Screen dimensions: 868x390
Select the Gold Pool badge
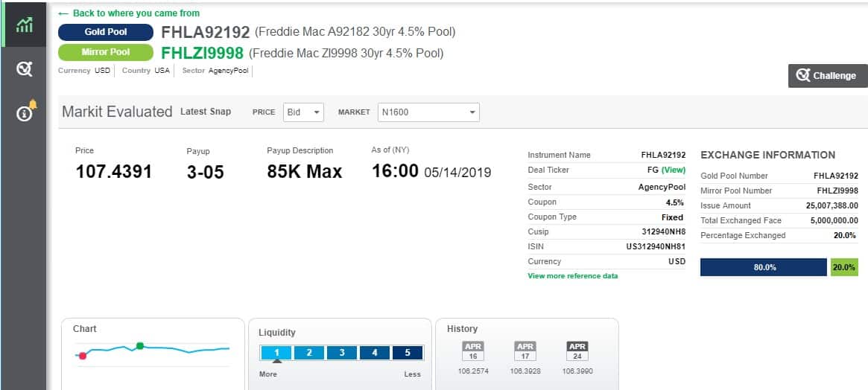tap(106, 32)
